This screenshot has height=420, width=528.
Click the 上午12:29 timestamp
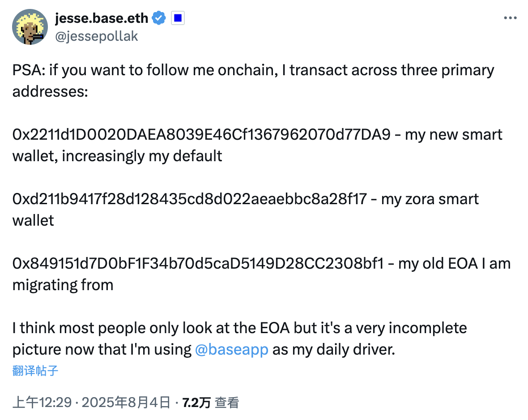pos(42,403)
